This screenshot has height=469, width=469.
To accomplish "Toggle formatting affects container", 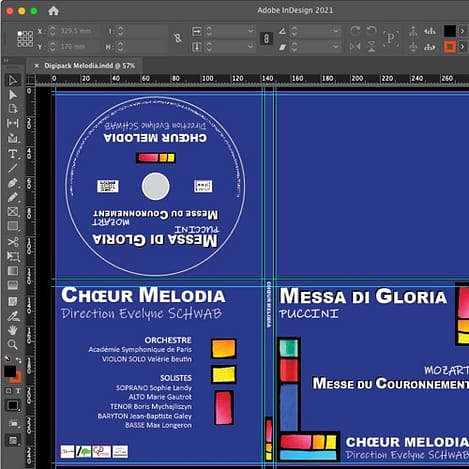I will pyautogui.click(x=9, y=391).
